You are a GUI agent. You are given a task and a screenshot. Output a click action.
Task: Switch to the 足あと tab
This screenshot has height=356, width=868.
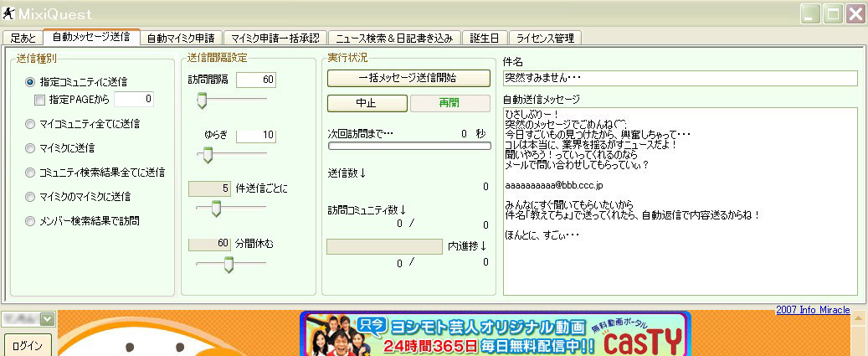(23, 38)
